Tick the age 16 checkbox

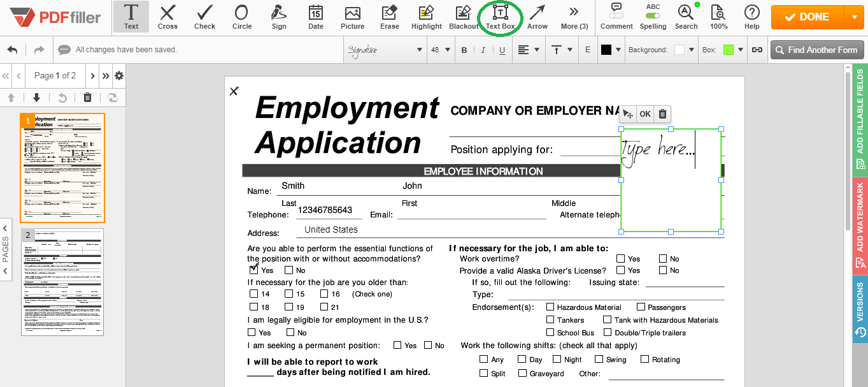click(324, 294)
